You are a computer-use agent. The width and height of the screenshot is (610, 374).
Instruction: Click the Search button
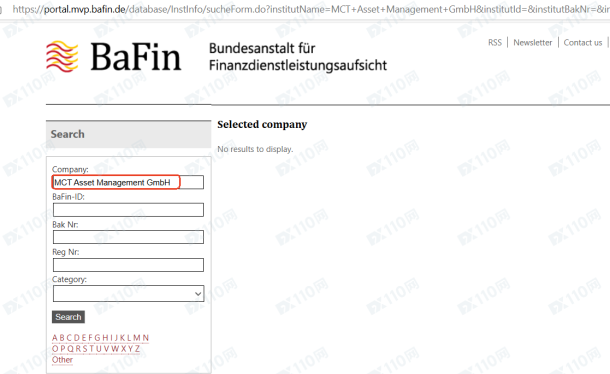coord(68,317)
